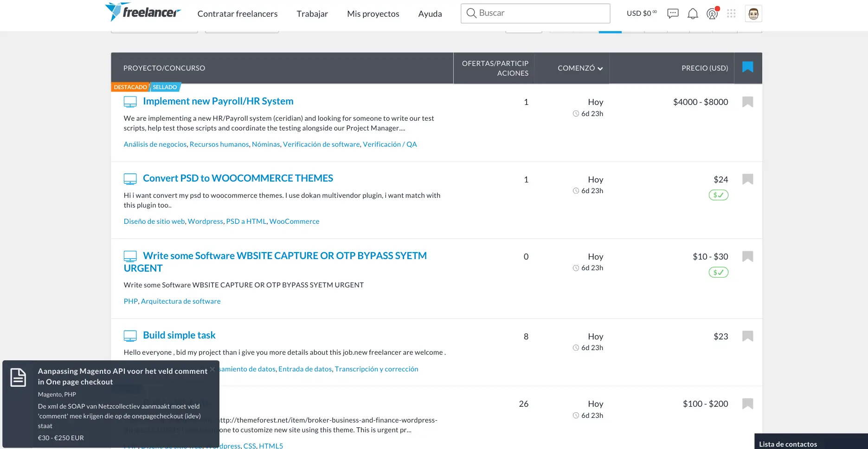Click the verified payment badge under $24
Image resolution: width=868 pixels, height=449 pixels.
click(719, 195)
